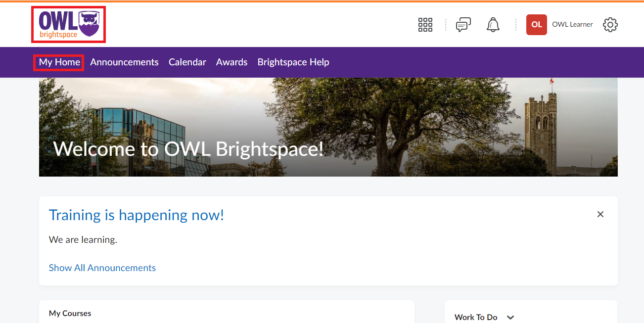Check the notifications bell icon
This screenshot has height=323, width=644.
(x=493, y=25)
